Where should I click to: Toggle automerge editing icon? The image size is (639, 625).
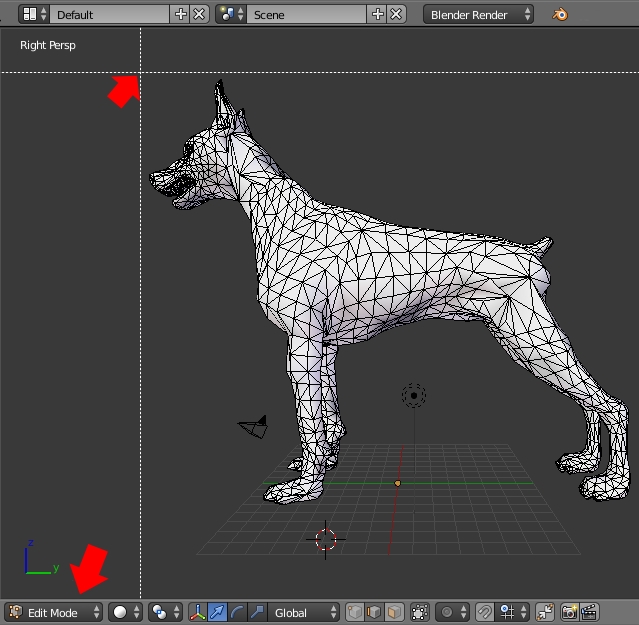pos(545,612)
